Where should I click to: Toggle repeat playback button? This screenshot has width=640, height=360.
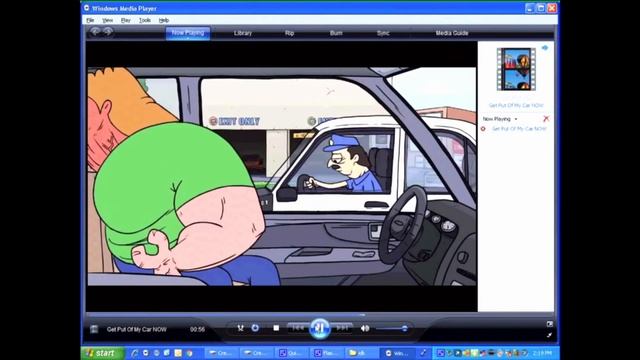tap(255, 328)
